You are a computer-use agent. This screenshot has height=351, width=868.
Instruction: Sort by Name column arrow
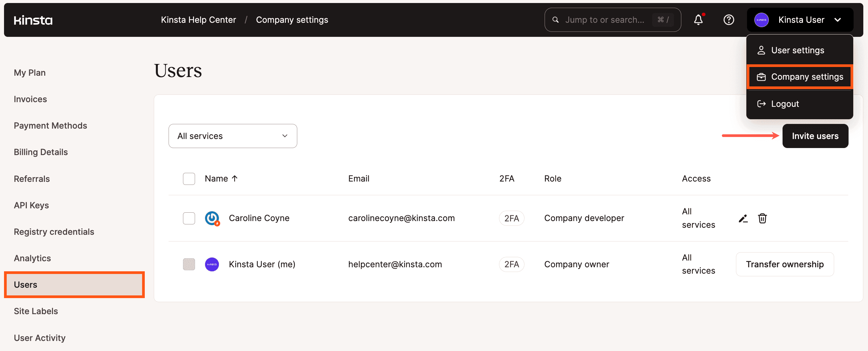(x=235, y=179)
